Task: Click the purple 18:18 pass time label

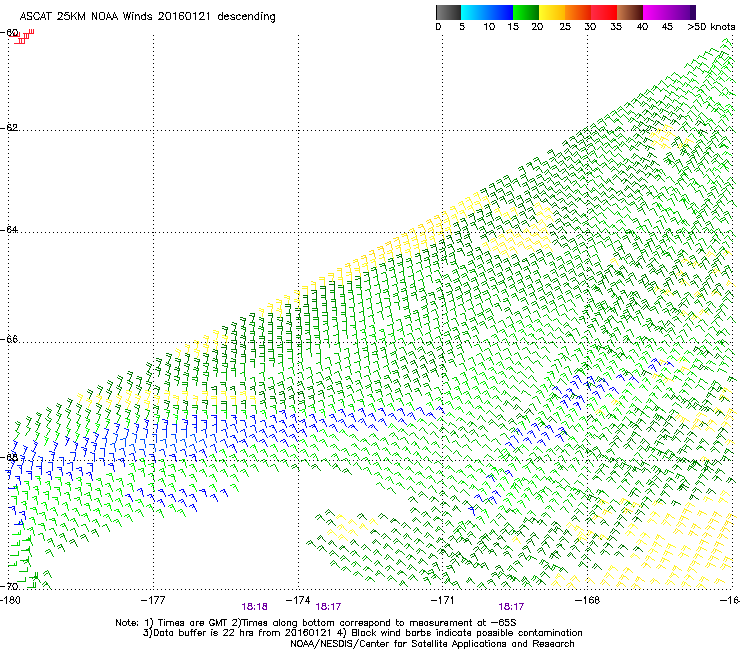Action: (x=255, y=607)
